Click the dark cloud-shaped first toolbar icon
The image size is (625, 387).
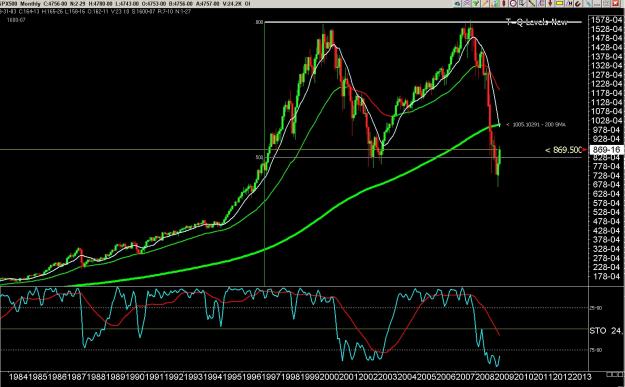pyautogui.click(x=458, y=4)
